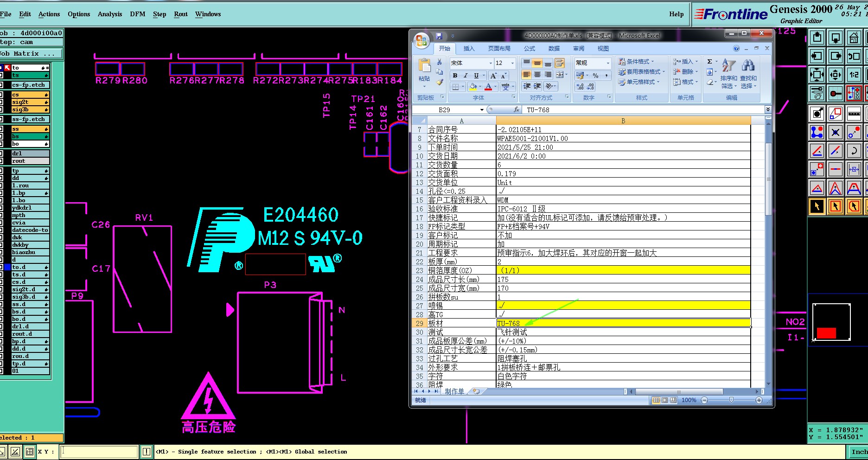Click the Insert Function fx icon
The height and width of the screenshot is (460, 868).
coord(517,110)
